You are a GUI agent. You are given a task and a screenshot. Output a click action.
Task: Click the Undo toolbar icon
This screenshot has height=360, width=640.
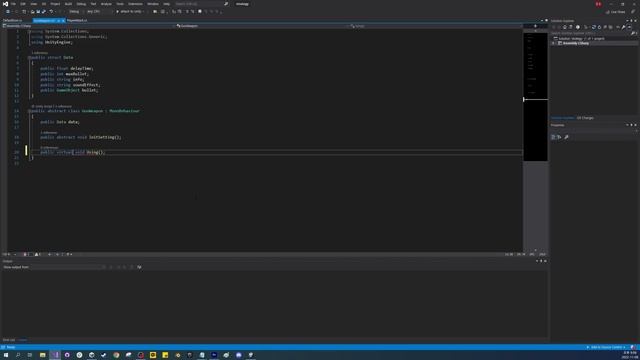click(x=51, y=11)
